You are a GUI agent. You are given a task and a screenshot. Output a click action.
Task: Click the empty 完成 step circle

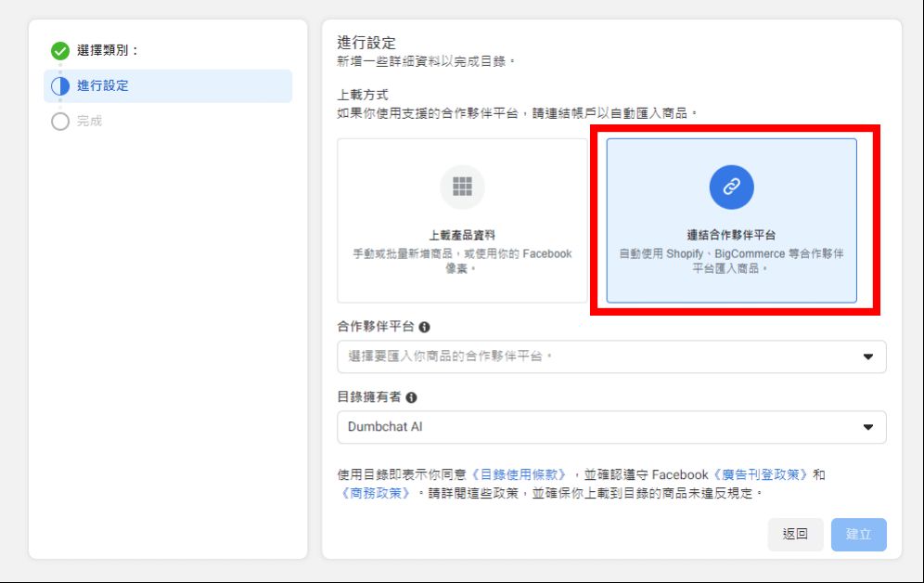[x=60, y=122]
